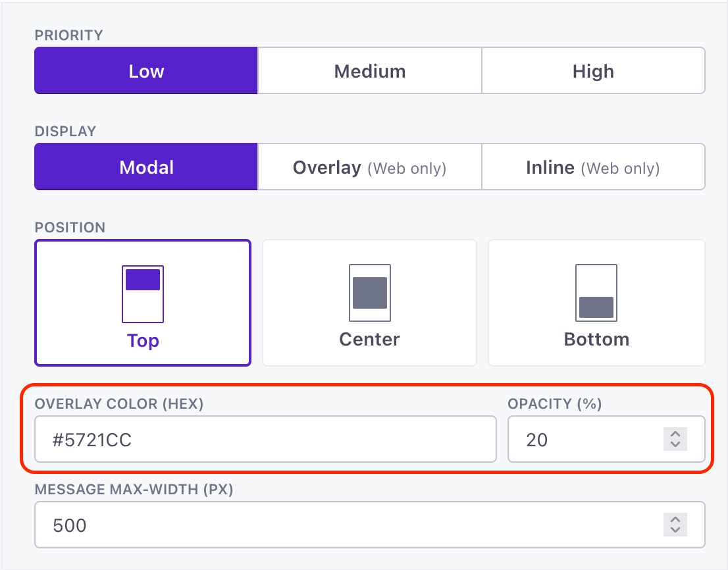Image resolution: width=728 pixels, height=570 pixels.
Task: Set priority to Low
Action: tap(145, 70)
